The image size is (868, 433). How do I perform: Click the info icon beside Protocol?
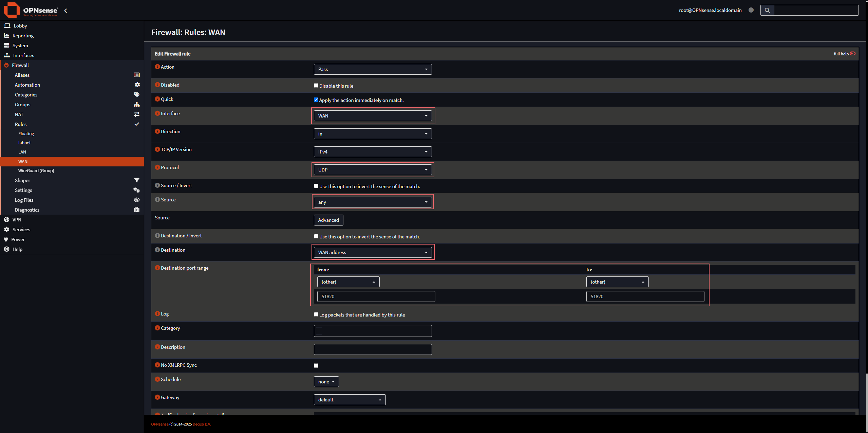click(x=157, y=167)
